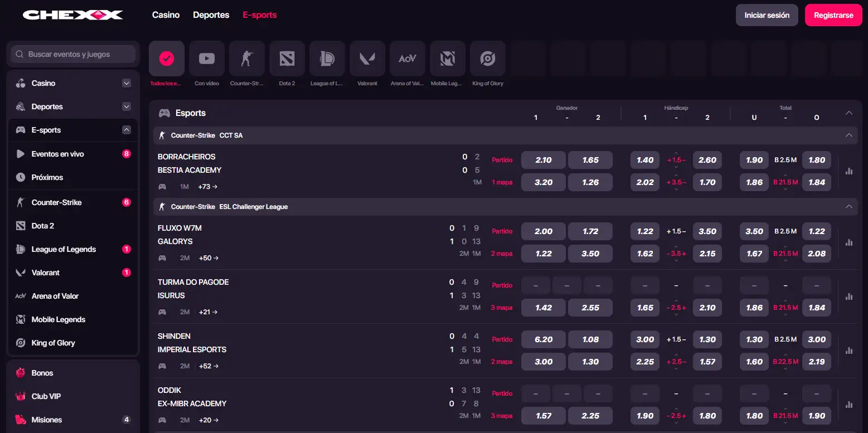The height and width of the screenshot is (433, 868).
Task: Choose the Mobile Legends chip in the top filter row
Action: click(448, 58)
